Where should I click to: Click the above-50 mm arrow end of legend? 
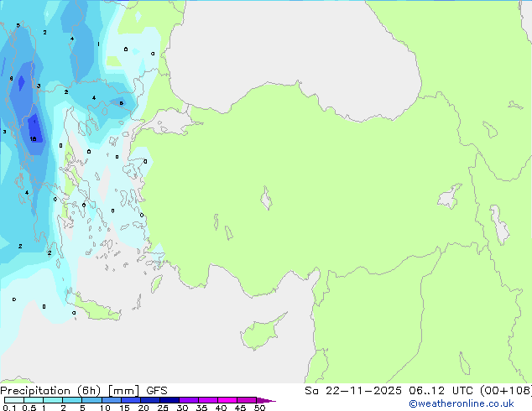(266, 400)
